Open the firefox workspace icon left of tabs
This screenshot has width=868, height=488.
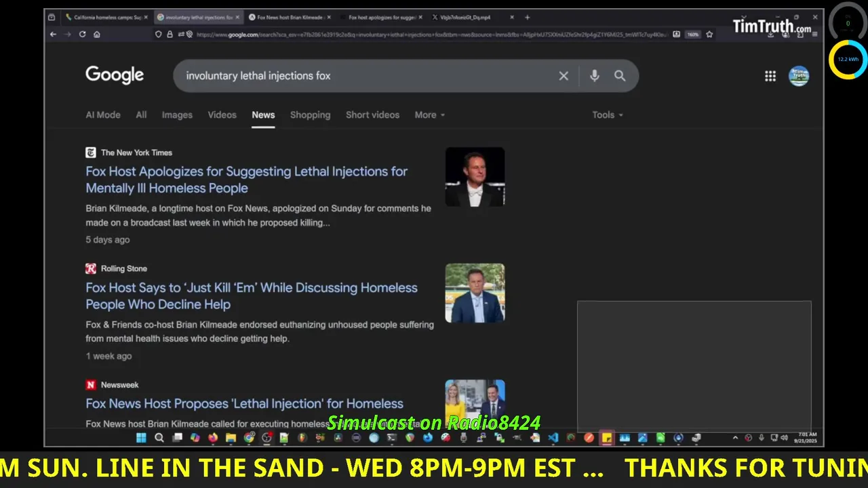pyautogui.click(x=52, y=18)
